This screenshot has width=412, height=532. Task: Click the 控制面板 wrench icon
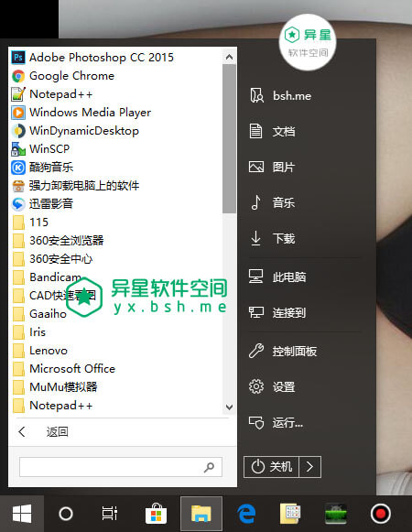255,351
